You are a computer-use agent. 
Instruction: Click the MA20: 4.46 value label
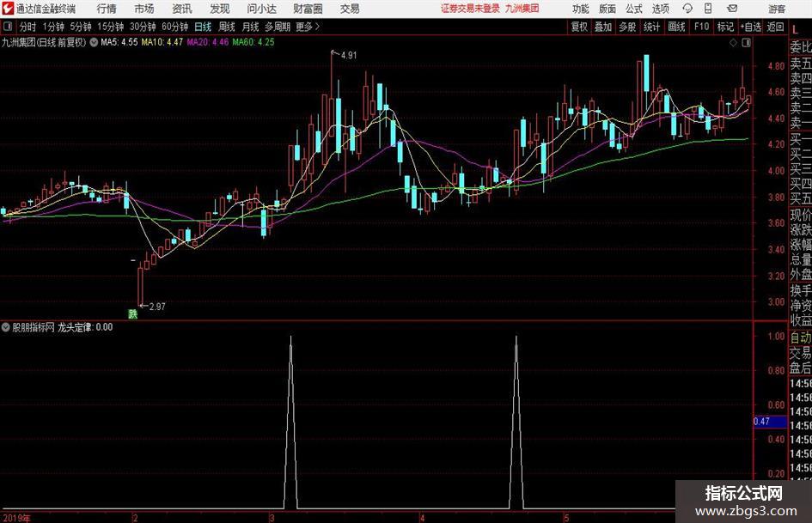point(208,42)
